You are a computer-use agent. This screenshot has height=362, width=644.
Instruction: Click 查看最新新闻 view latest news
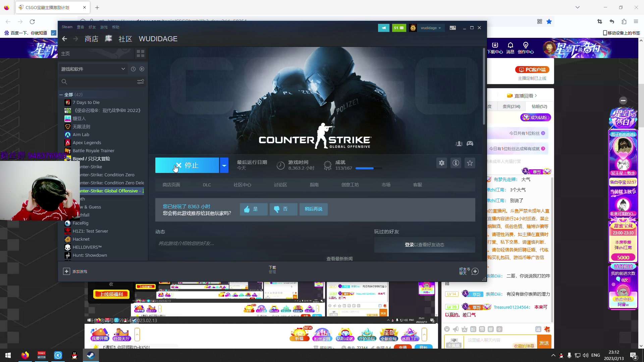[339, 258]
